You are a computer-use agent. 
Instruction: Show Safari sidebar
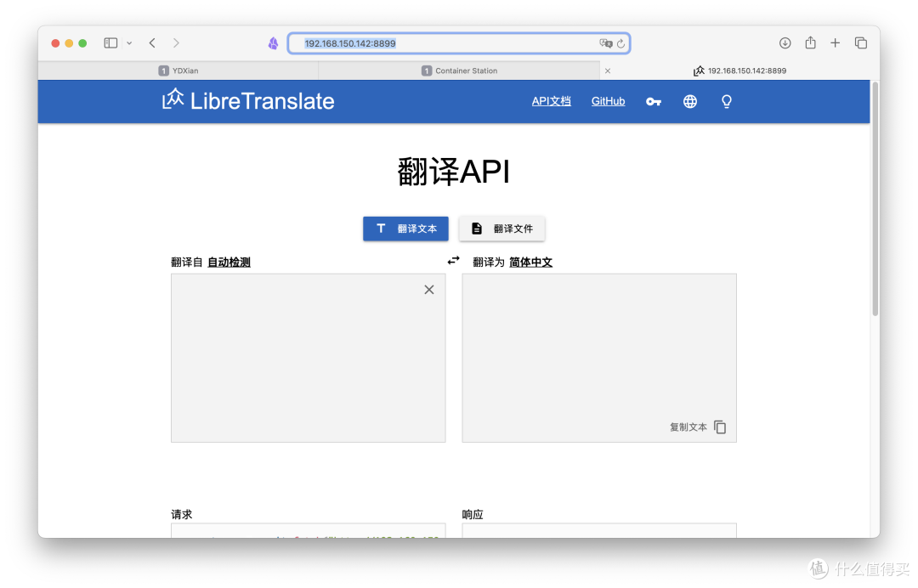110,42
